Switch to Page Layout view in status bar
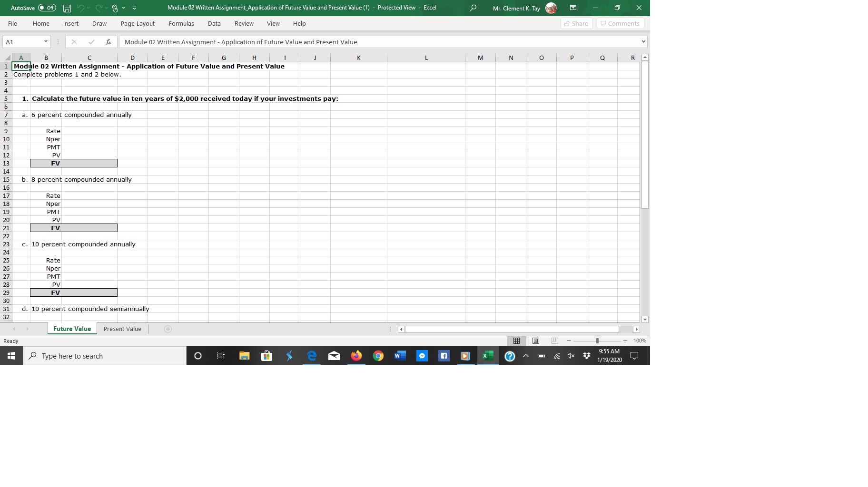Screen dimensions: 868x487 (x=535, y=341)
